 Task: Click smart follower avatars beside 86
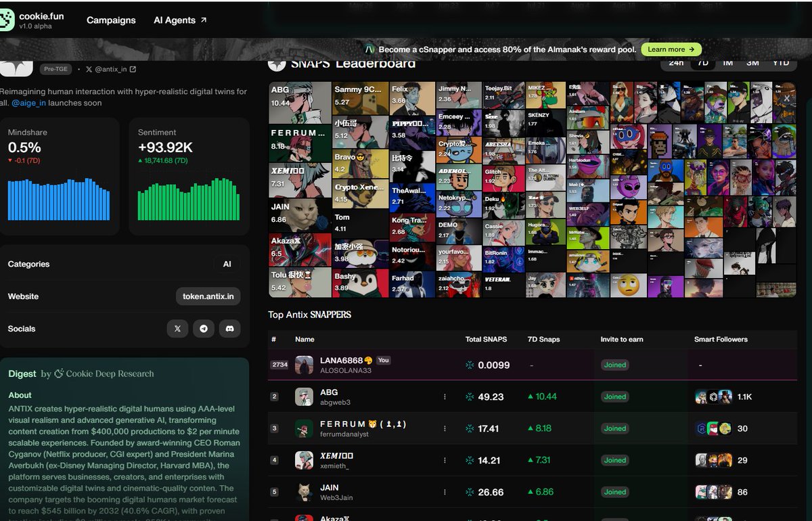714,492
